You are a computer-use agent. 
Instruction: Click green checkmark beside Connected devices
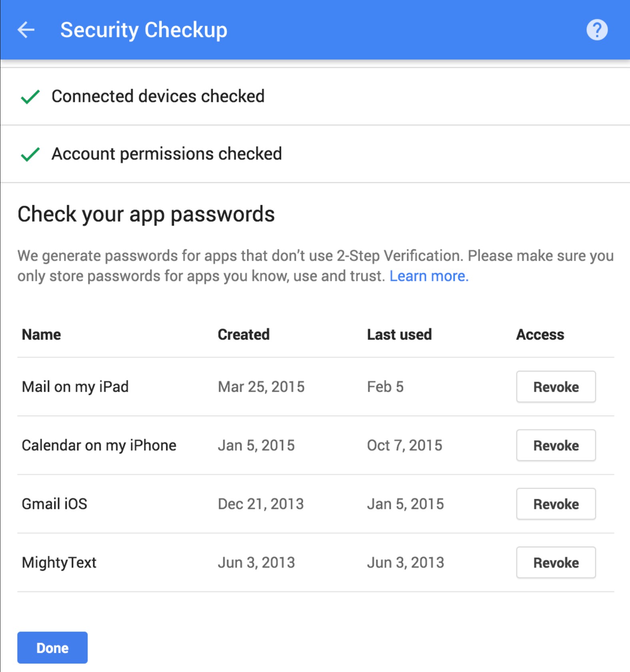tap(30, 97)
